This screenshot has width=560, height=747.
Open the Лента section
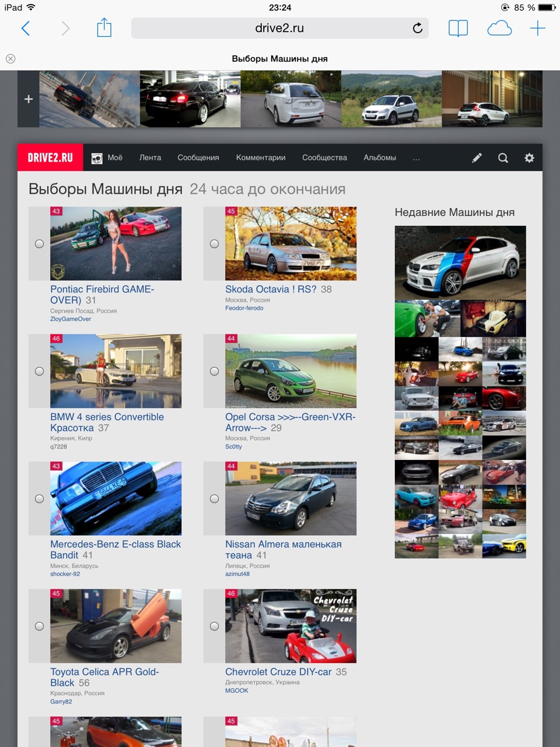[x=150, y=158]
